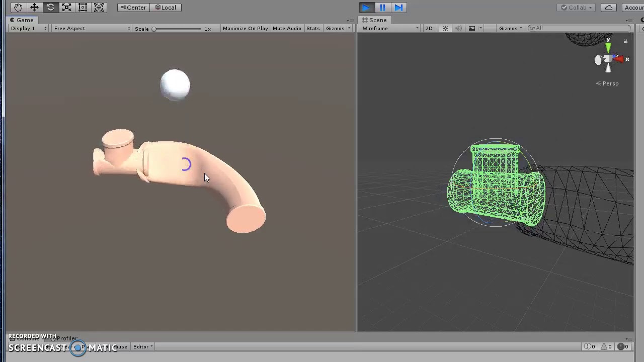This screenshot has width=644, height=362.
Task: Open Game panel options menu
Action: tap(350, 21)
